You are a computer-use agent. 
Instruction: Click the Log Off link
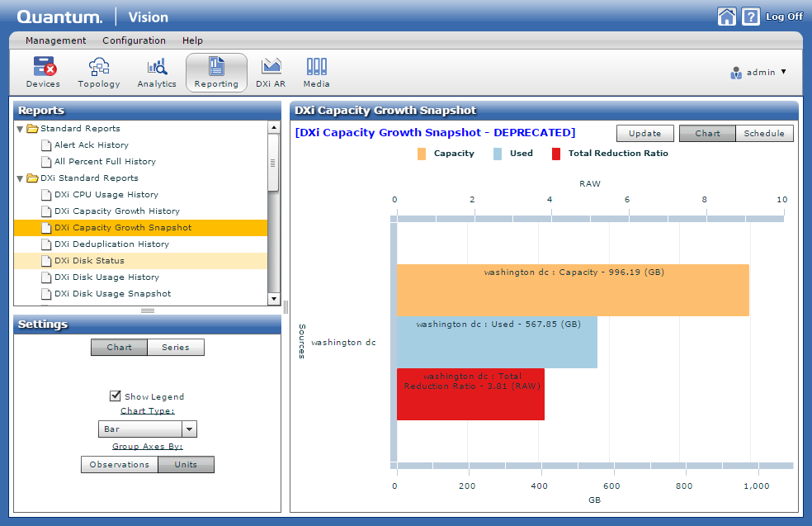tap(784, 17)
